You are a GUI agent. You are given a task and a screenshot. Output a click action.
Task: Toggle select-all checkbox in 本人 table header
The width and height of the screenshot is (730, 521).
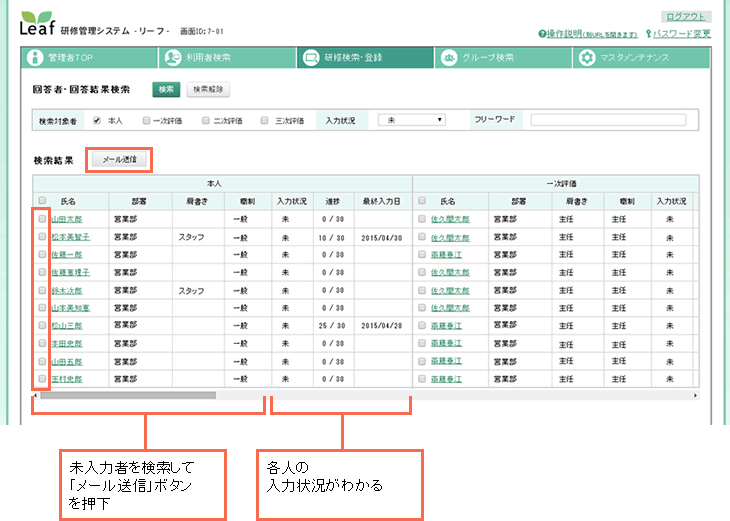point(42,200)
